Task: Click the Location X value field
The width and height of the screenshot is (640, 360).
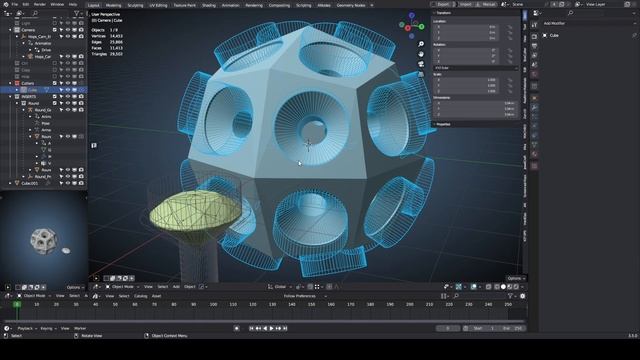Action: (x=467, y=27)
